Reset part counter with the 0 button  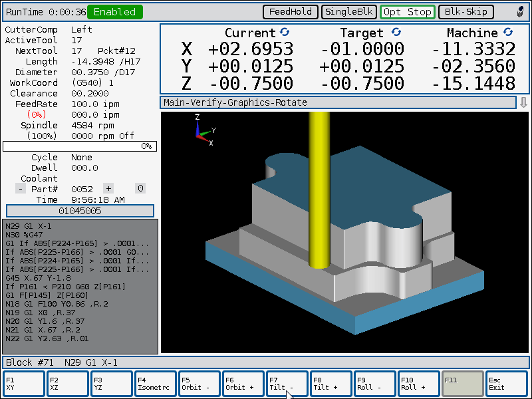point(140,188)
